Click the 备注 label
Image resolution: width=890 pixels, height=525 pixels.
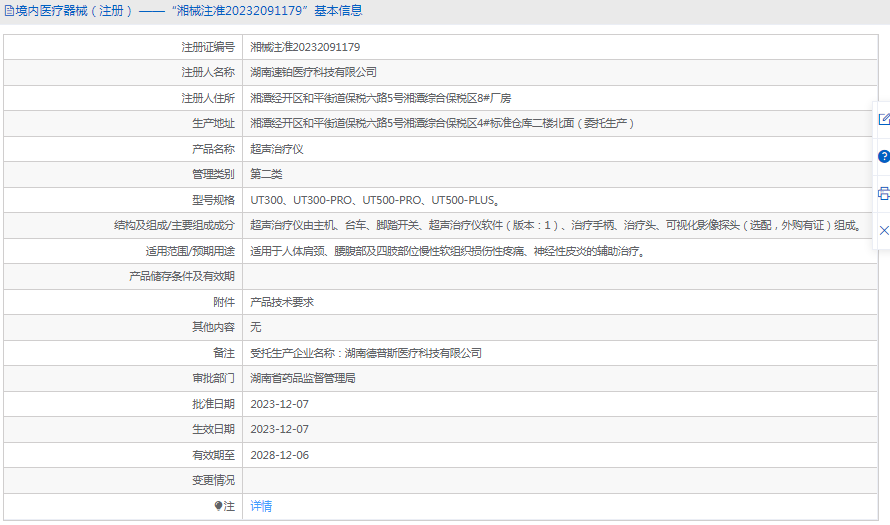point(224,353)
